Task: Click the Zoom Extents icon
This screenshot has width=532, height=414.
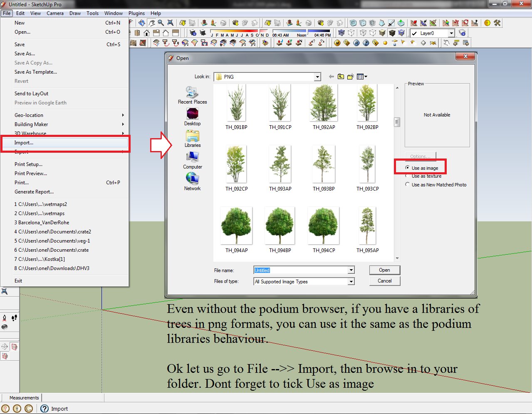Action: click(x=170, y=22)
